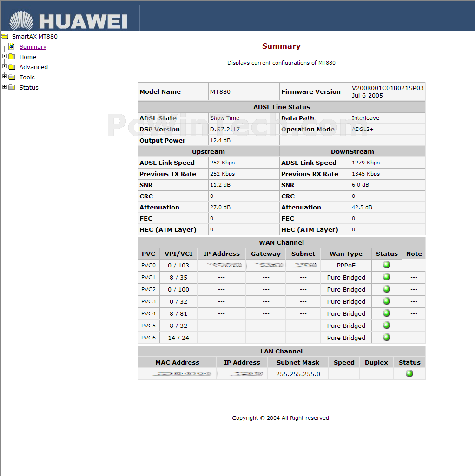The image size is (475, 476).
Task: Click the PVC4 green status indicator
Action: 387,313
